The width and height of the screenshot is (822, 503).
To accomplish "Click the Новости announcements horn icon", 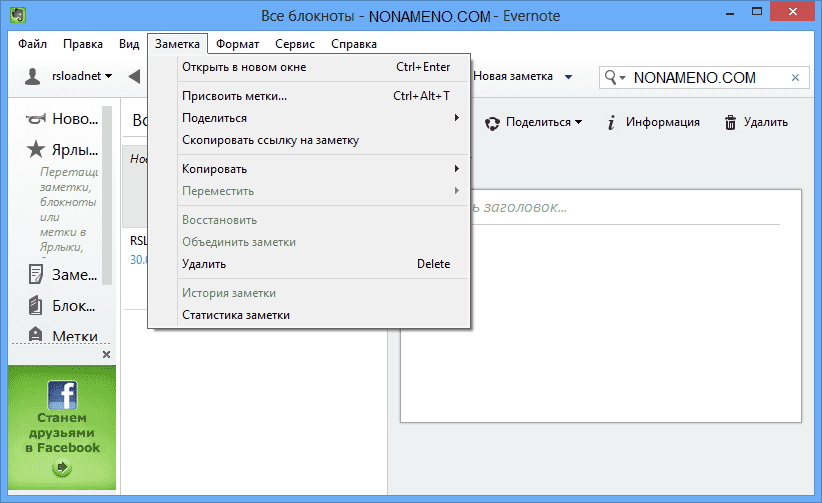I will (x=36, y=119).
